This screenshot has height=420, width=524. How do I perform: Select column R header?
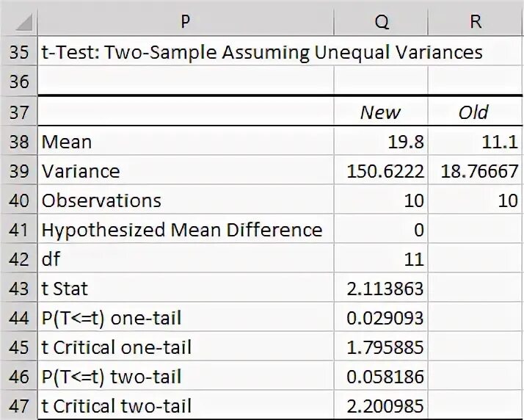coord(476,21)
